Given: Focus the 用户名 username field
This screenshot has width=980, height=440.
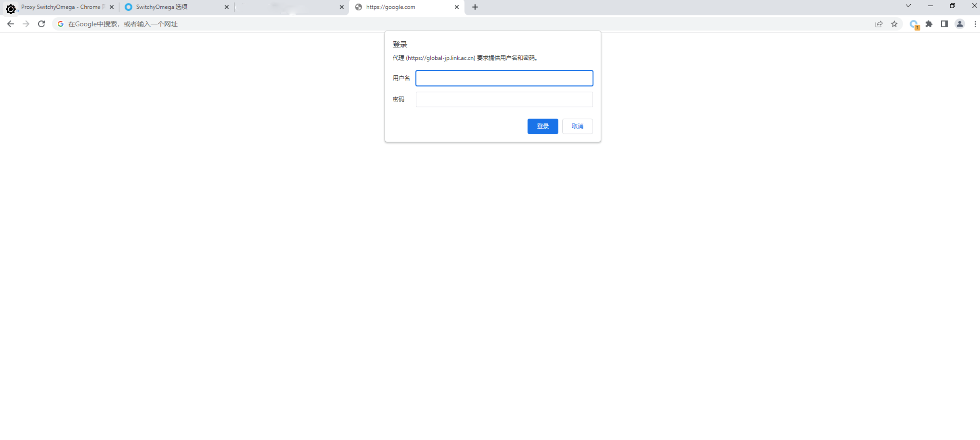Looking at the screenshot, I should (x=504, y=78).
